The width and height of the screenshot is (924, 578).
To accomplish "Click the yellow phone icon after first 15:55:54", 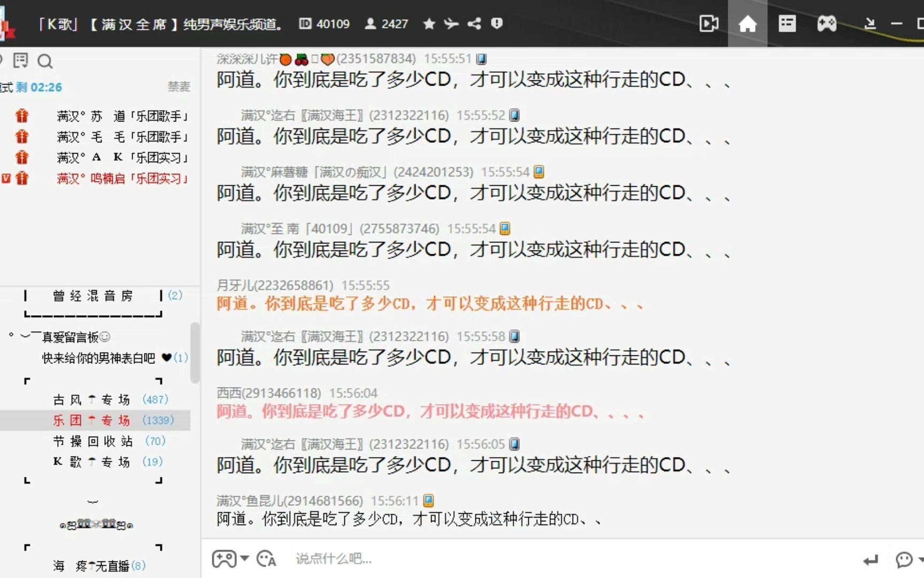I will coord(539,172).
